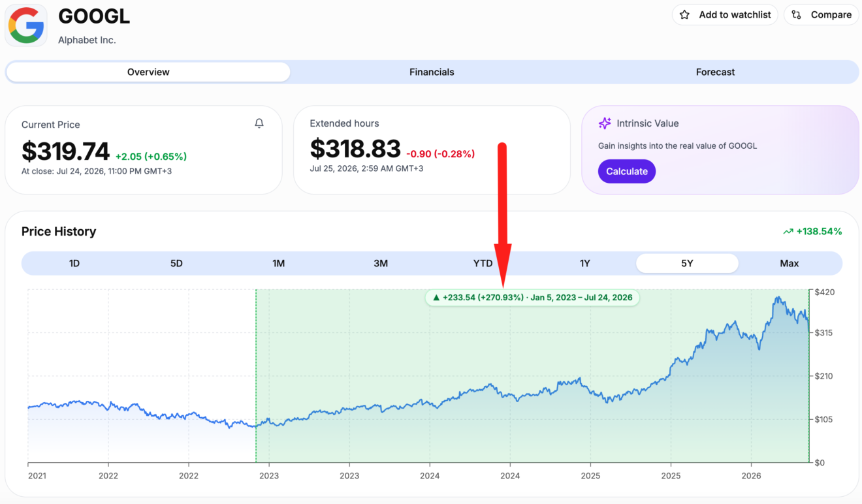Image resolution: width=862 pixels, height=504 pixels.
Task: Click Add to watchlist
Action: tap(725, 14)
